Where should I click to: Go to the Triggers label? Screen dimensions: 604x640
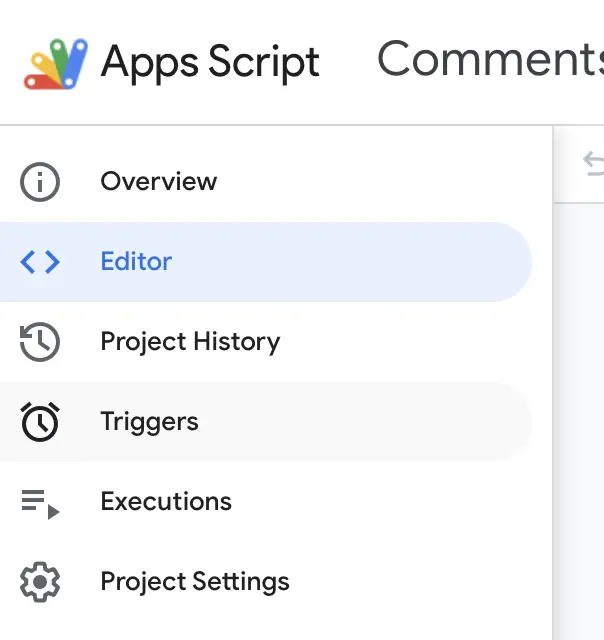(x=149, y=422)
